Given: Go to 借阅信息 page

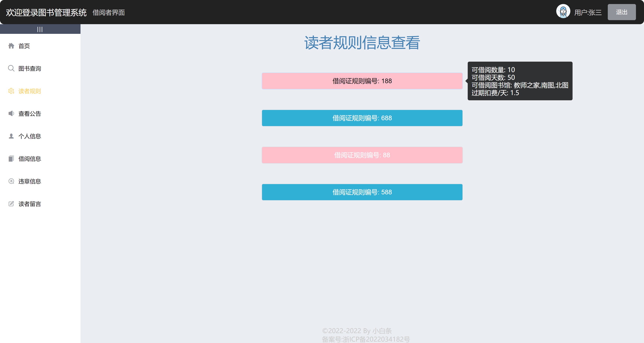Looking at the screenshot, I should (30, 159).
